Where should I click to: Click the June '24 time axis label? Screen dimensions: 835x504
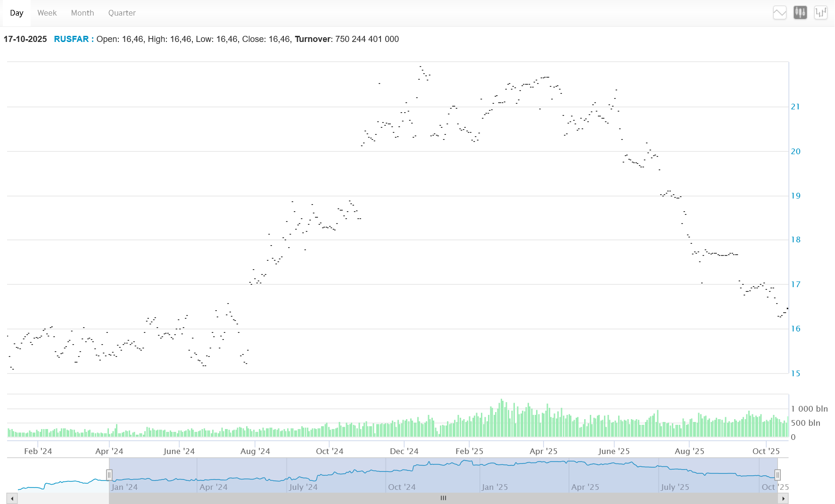(179, 451)
